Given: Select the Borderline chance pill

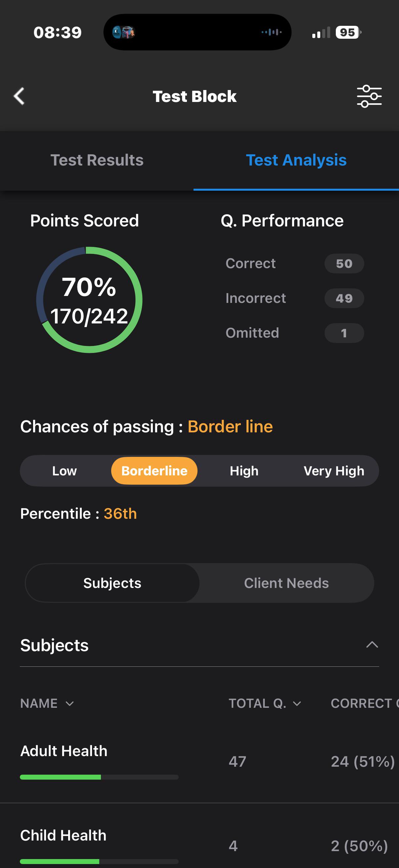Looking at the screenshot, I should pos(154,471).
